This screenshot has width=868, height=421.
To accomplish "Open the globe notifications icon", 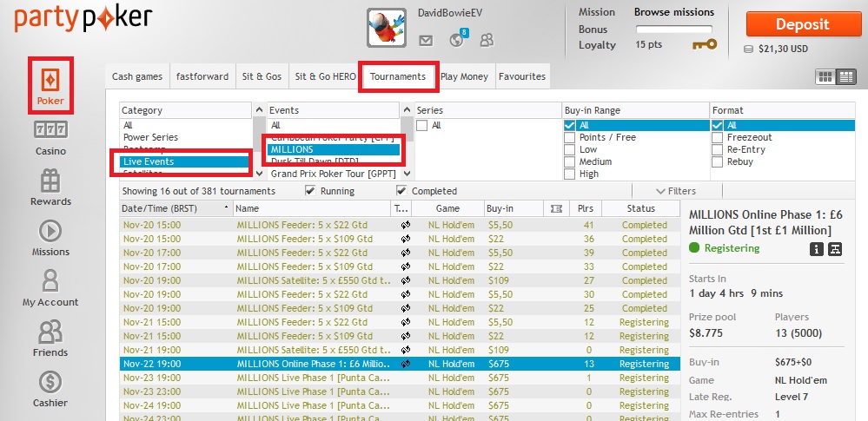I will tap(457, 39).
